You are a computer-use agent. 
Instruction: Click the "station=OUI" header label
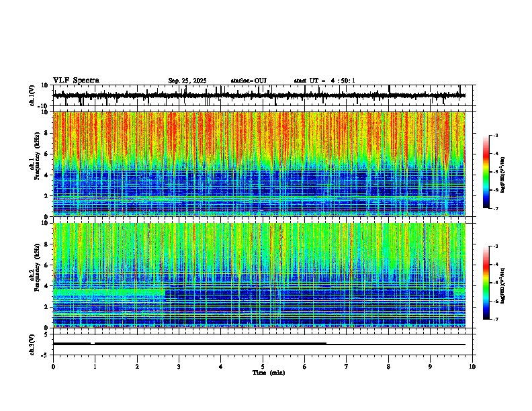pyautogui.click(x=249, y=81)
